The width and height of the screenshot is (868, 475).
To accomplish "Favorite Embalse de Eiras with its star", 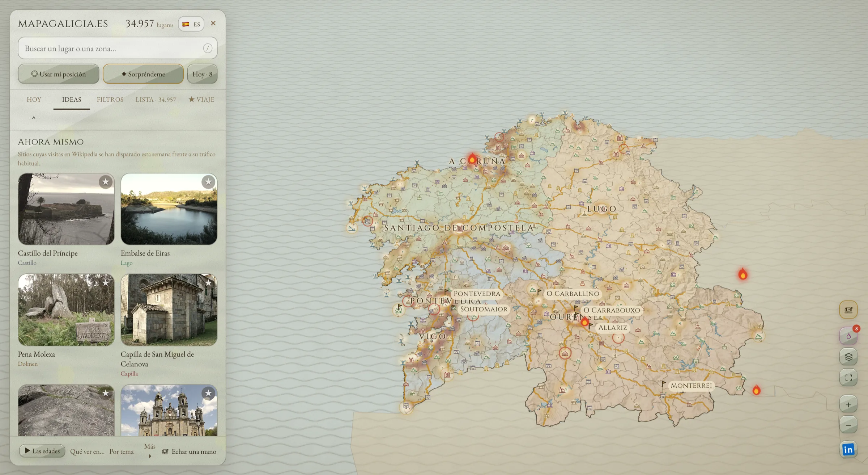I will click(x=208, y=182).
